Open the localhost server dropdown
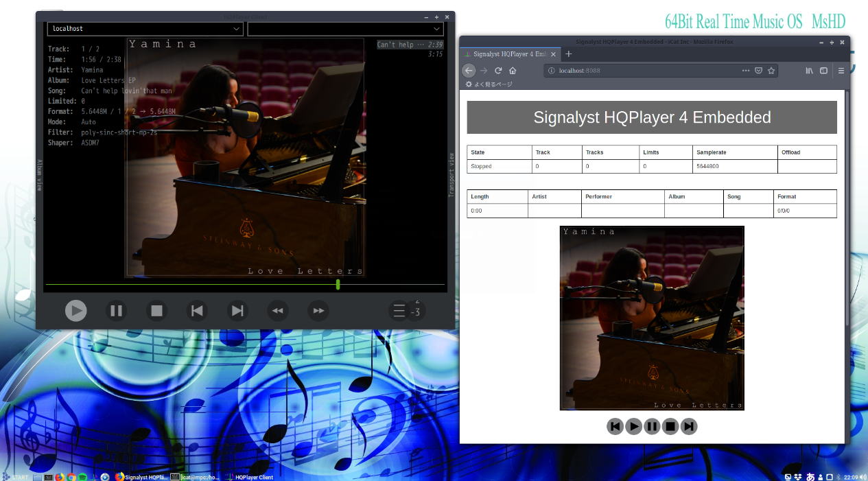Image resolution: width=868 pixels, height=481 pixels. (145, 29)
